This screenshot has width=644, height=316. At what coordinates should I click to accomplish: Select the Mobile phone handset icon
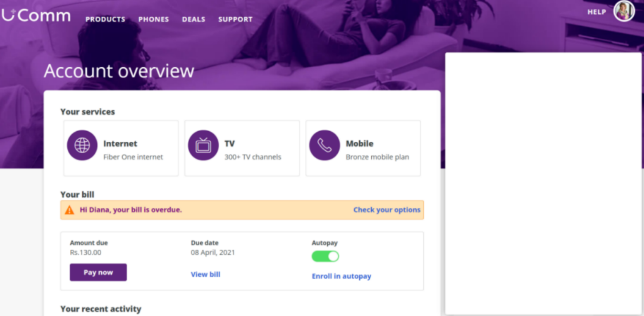pos(325,145)
